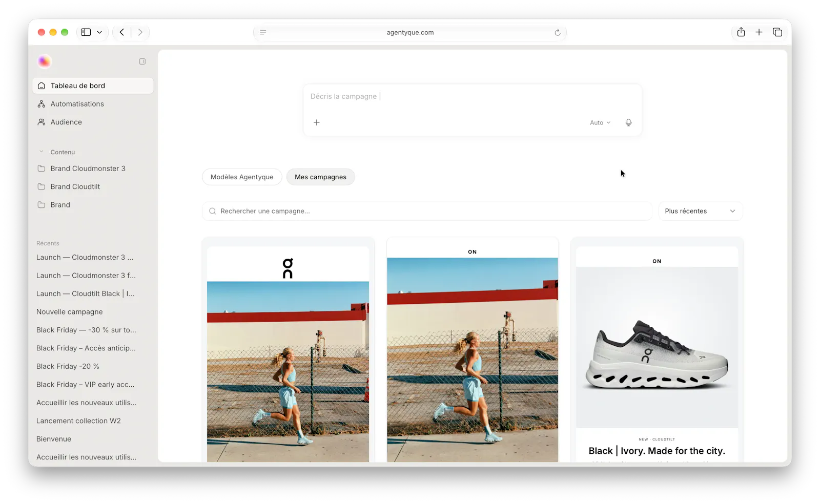Switch to the Modèles Agentyque tab
Screen dimensions: 820x504
242,177
